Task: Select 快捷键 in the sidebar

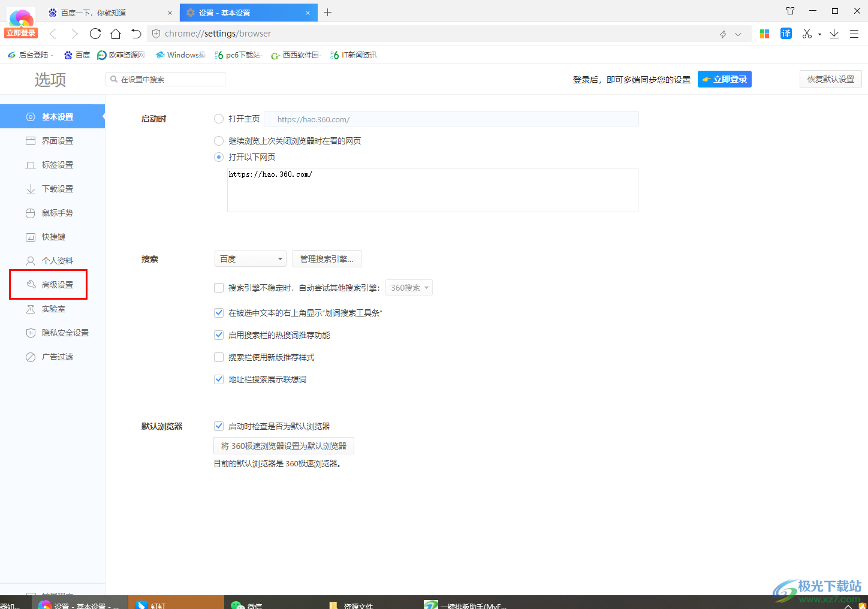Action: tap(52, 237)
